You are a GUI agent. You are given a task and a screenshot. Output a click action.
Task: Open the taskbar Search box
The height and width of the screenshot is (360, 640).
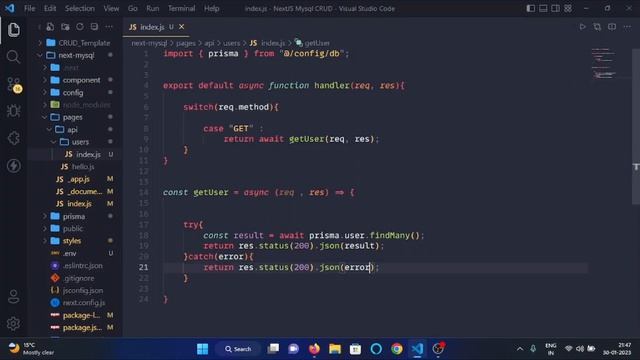[238, 349]
